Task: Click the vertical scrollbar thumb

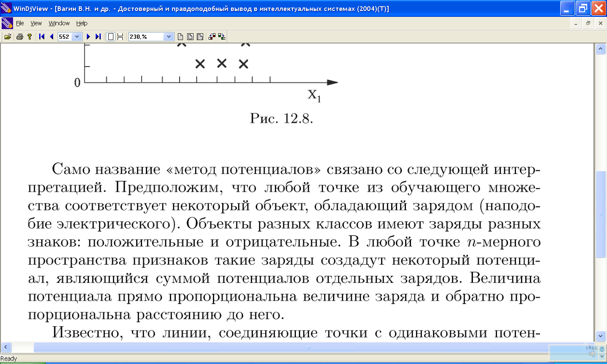Action: click(601, 214)
